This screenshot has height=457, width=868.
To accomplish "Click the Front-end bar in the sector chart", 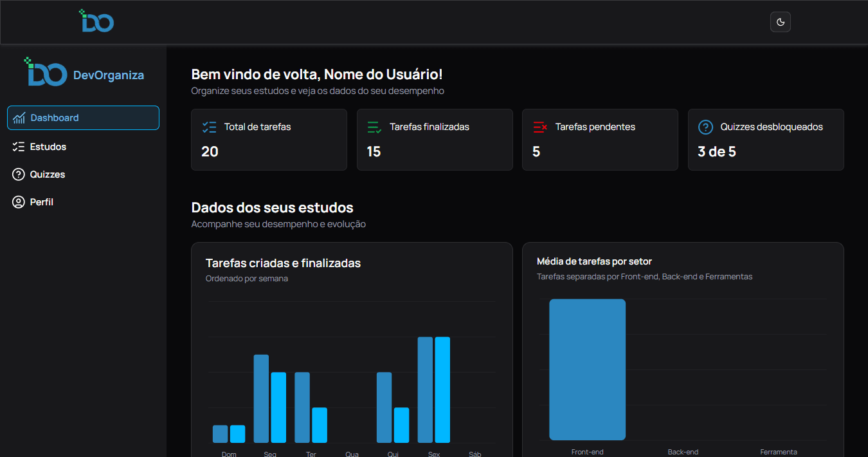I will [x=587, y=369].
